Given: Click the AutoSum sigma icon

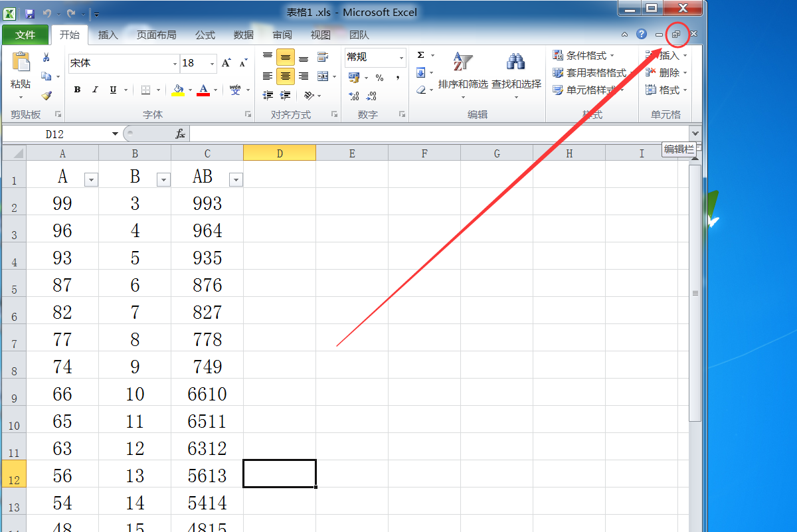Looking at the screenshot, I should pyautogui.click(x=420, y=55).
